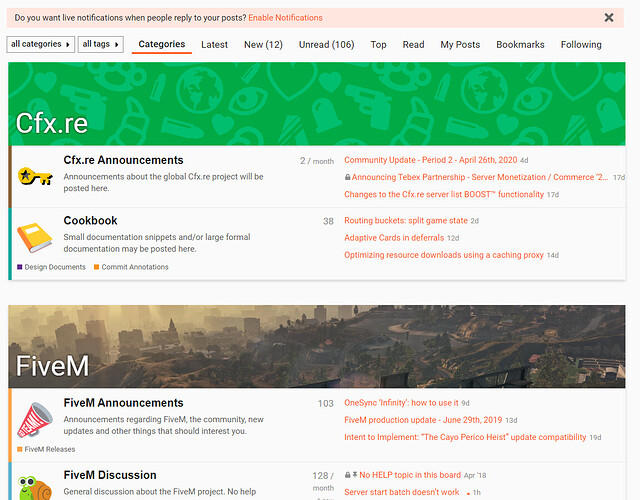Click the yellow Cookbook book icon
The height and width of the screenshot is (500, 640).
pos(35,238)
